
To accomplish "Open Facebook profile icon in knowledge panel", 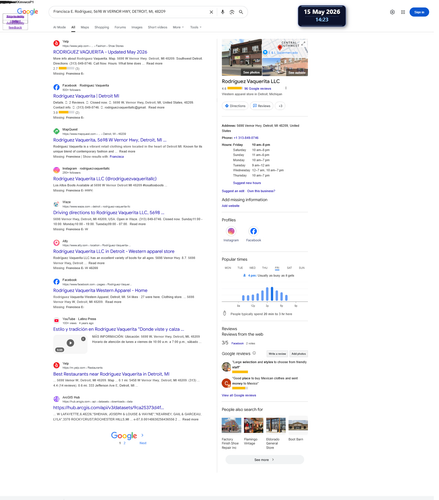I will coord(253,231).
